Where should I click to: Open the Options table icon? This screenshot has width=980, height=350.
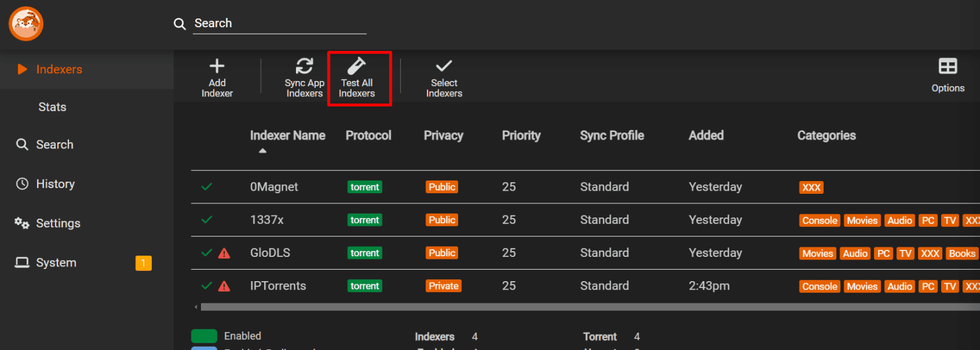click(947, 66)
